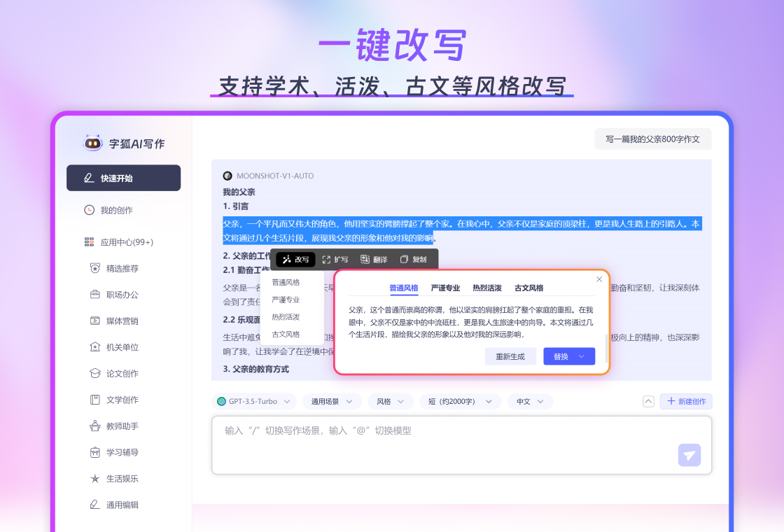The height and width of the screenshot is (532, 784).
Task: Click the 3. 父亲的教育方式 heading
Action: click(x=256, y=369)
